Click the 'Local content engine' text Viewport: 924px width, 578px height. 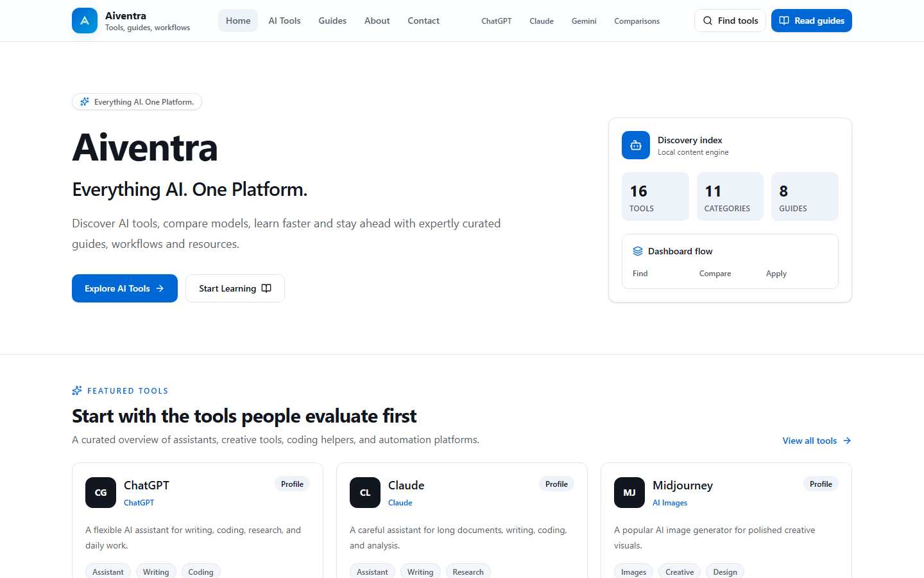[x=693, y=152]
